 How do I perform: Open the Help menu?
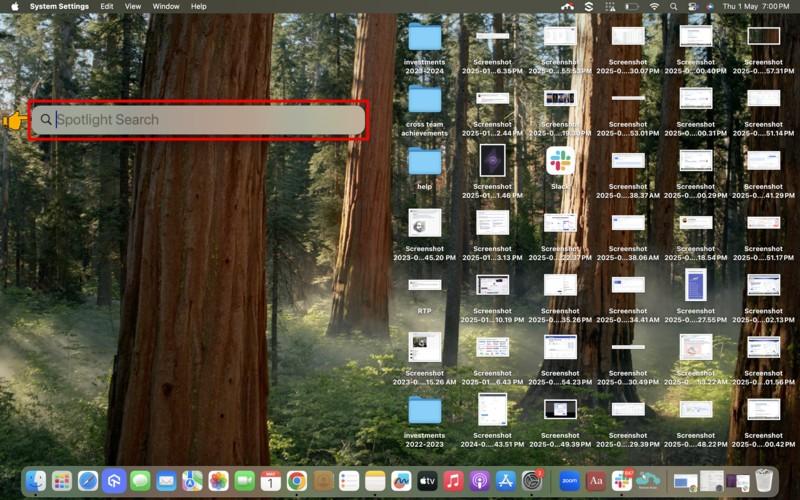[198, 7]
